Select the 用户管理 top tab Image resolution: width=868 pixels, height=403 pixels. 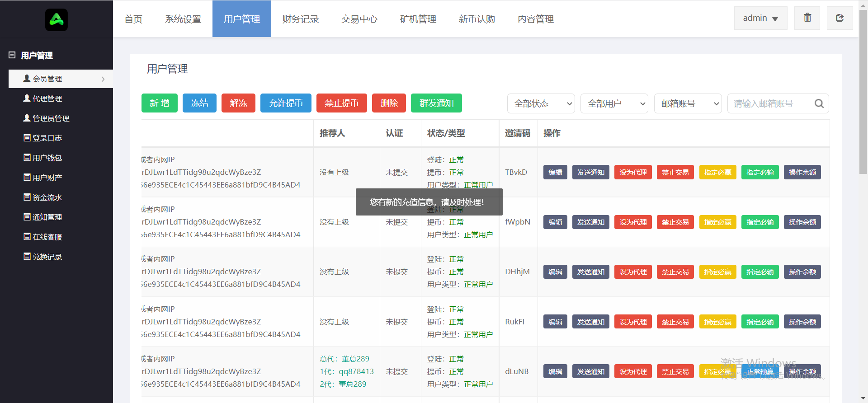coord(242,19)
